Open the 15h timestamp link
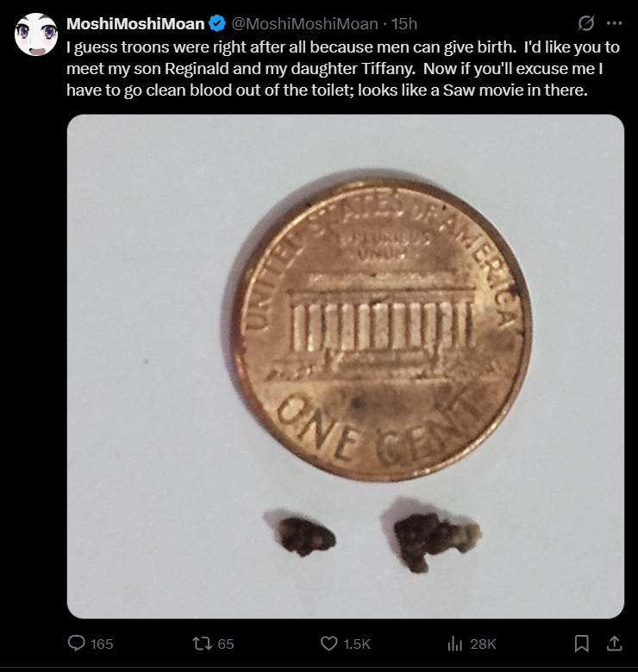Image resolution: width=638 pixels, height=672 pixels. (x=403, y=24)
